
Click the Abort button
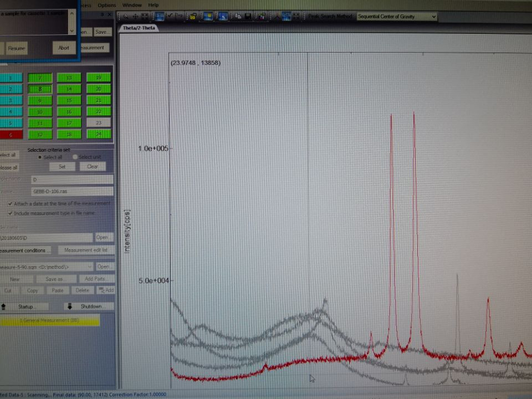click(x=64, y=48)
